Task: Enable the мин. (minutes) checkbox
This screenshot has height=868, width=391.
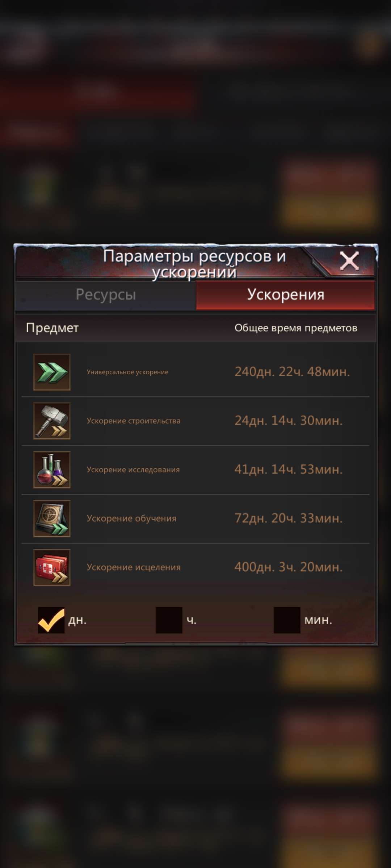Action: pyautogui.click(x=287, y=620)
